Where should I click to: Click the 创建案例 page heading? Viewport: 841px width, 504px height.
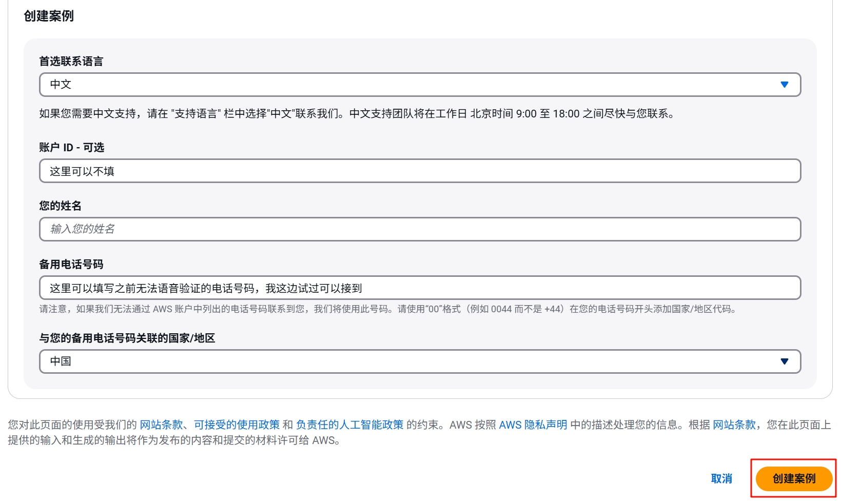tap(49, 16)
